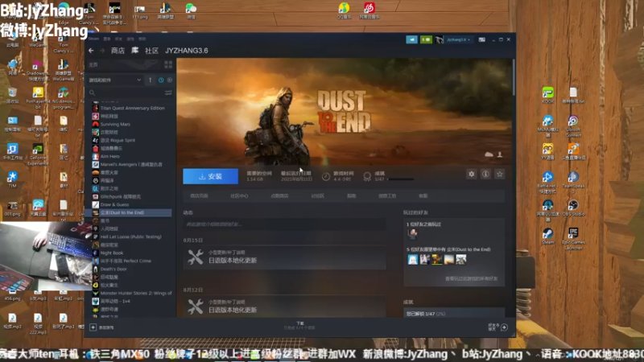Open the OBS Studio desktop icon

pos(573,208)
